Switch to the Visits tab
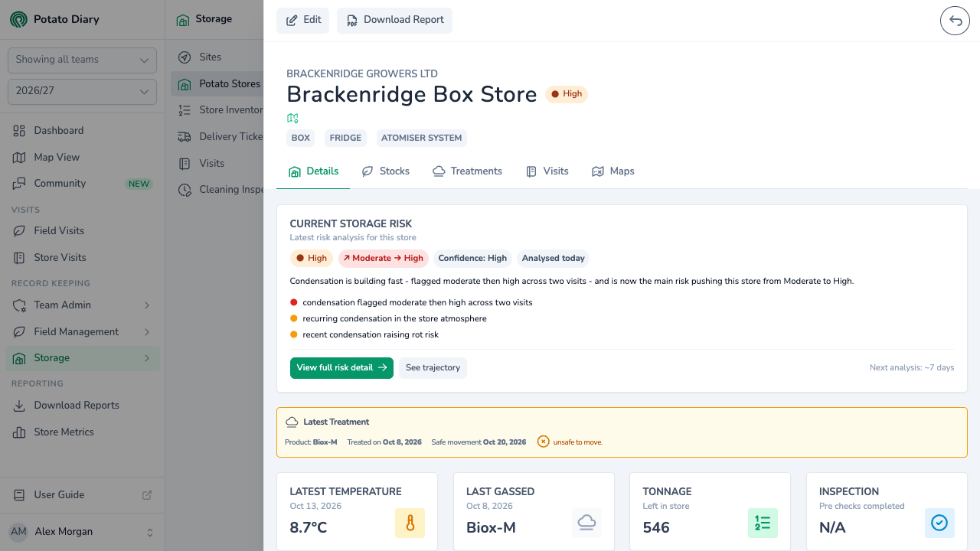This screenshot has width=980, height=551. [x=547, y=171]
